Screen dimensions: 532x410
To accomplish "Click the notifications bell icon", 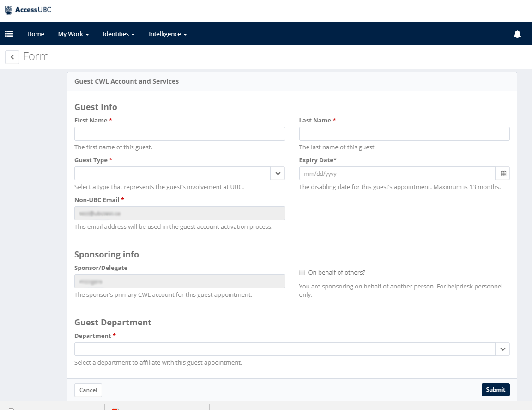I will tap(517, 34).
